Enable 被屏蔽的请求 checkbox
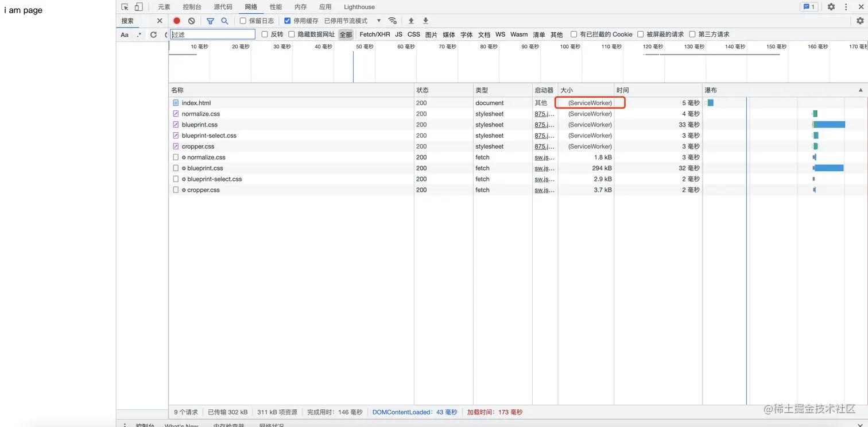868x427 pixels. pyautogui.click(x=641, y=34)
